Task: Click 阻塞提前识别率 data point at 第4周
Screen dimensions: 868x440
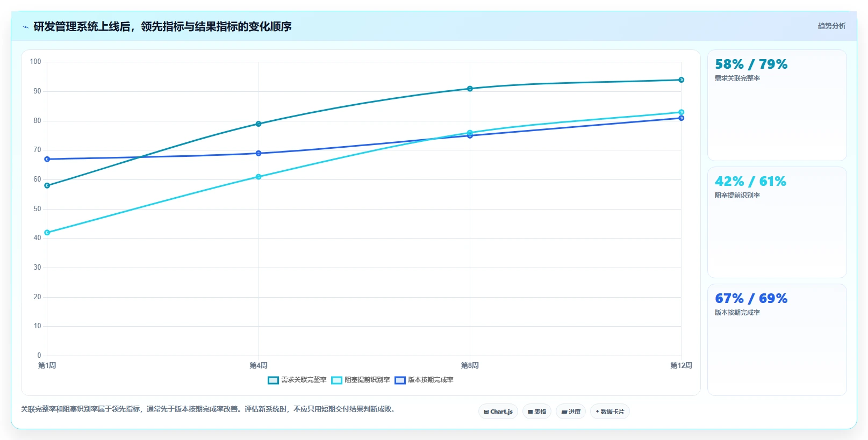Action: [259, 177]
